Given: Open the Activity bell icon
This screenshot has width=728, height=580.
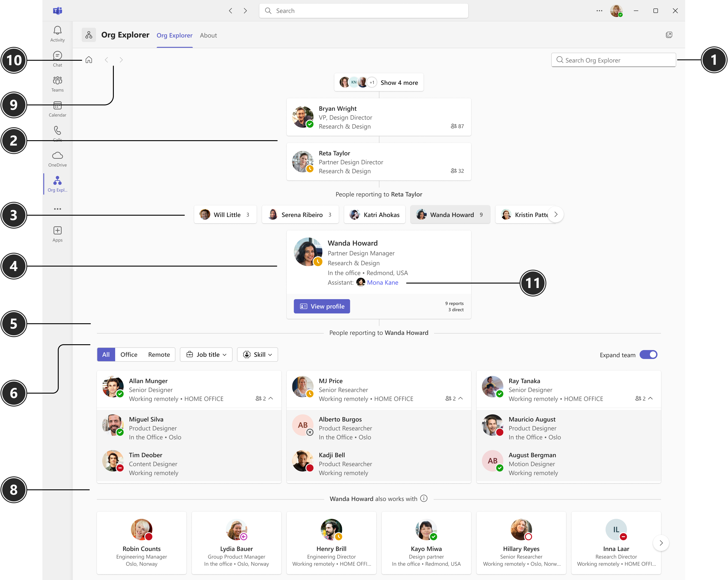Looking at the screenshot, I should (57, 31).
